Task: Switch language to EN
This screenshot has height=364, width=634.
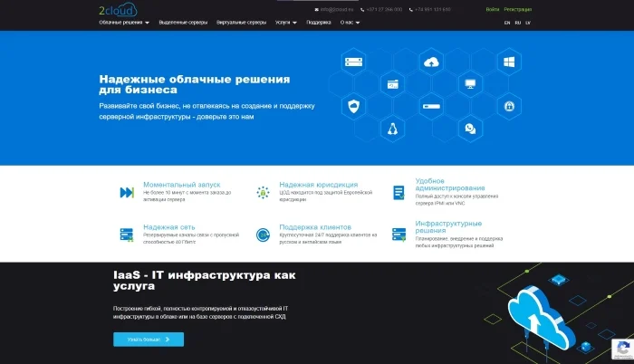Action: pyautogui.click(x=507, y=23)
